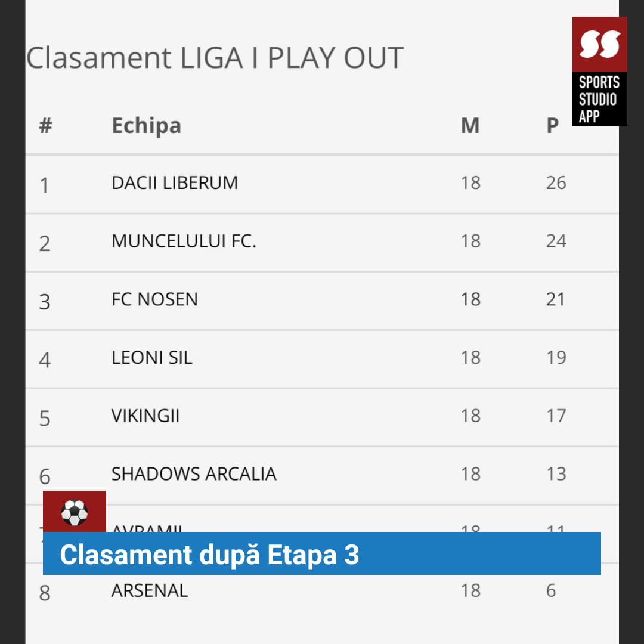Click SHADOWS ARCALIA's 13 points value
The height and width of the screenshot is (644, 644).
click(x=556, y=474)
